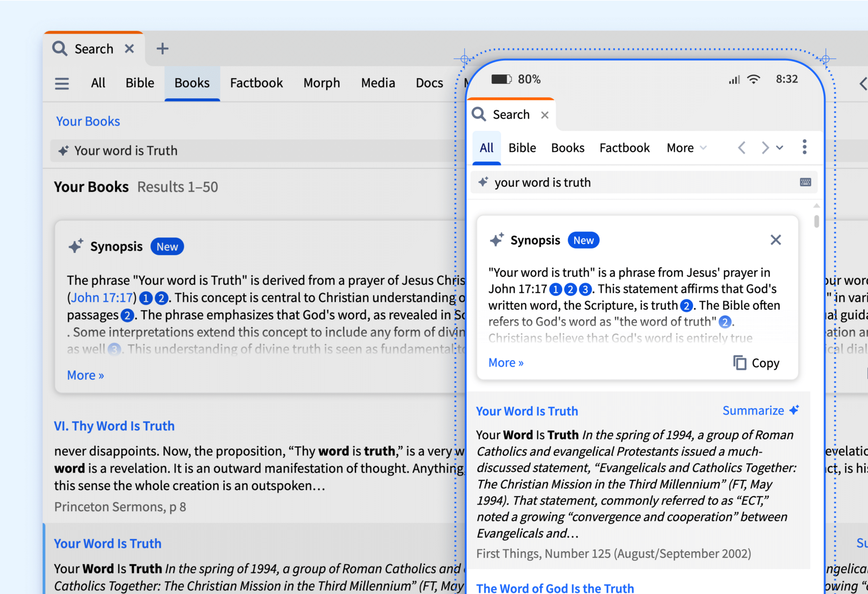
Task: Click the sparkle icon in mobile search field
Action: point(483,182)
